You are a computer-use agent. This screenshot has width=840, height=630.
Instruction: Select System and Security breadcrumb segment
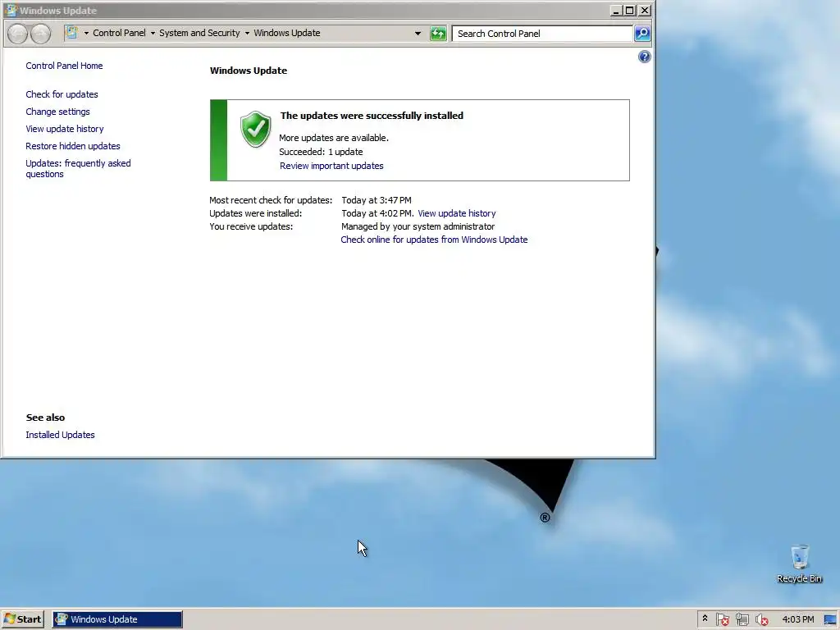pyautogui.click(x=199, y=33)
